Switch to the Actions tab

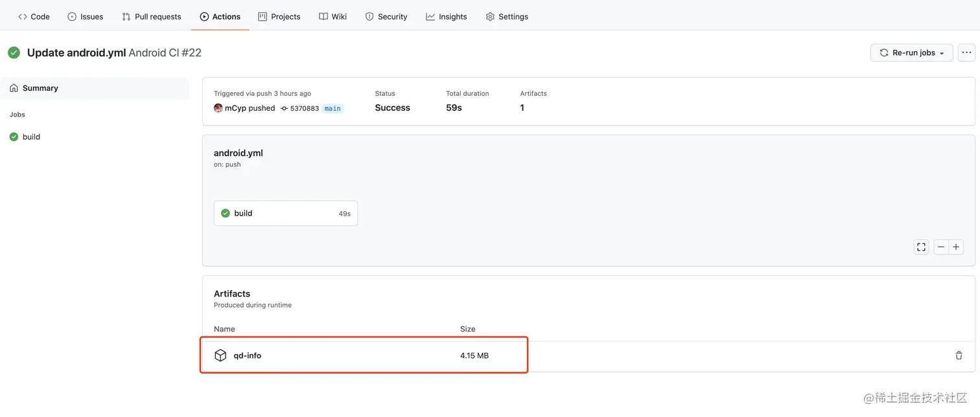click(220, 16)
